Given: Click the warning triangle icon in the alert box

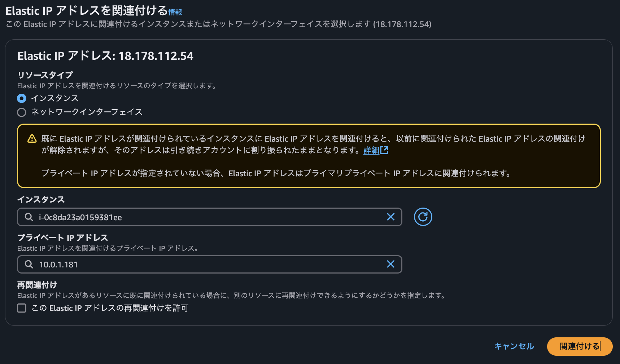Looking at the screenshot, I should click(x=32, y=138).
